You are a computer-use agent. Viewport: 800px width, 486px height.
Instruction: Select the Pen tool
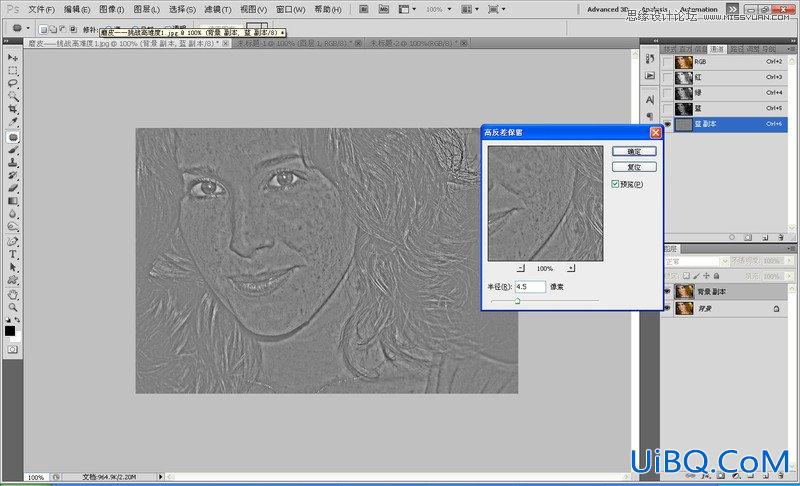coord(13,242)
